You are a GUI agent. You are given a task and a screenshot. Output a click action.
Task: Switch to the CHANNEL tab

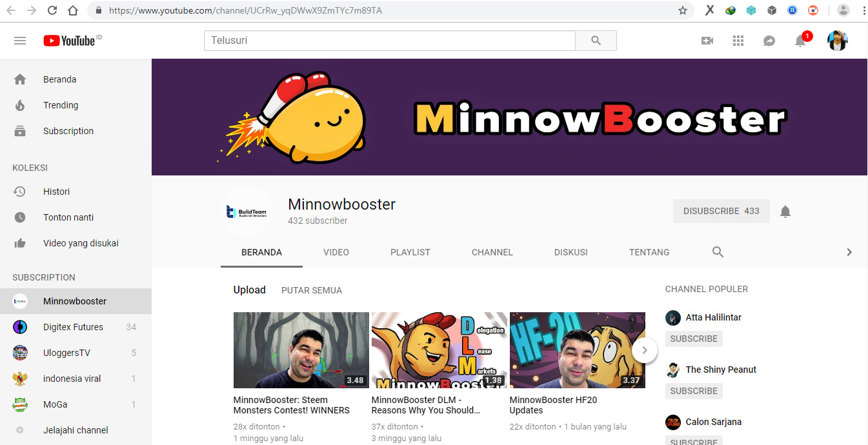point(492,252)
